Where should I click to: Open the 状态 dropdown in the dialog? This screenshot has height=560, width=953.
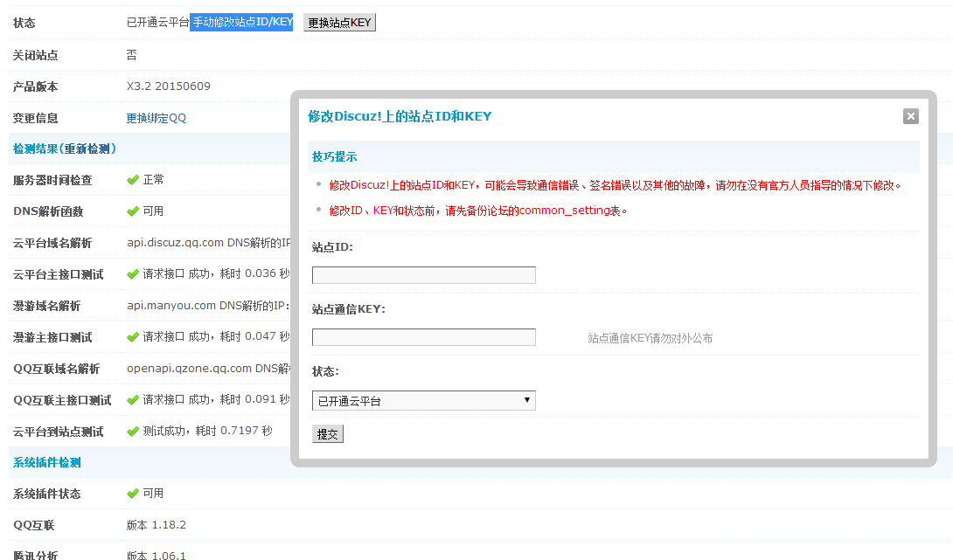click(x=424, y=401)
